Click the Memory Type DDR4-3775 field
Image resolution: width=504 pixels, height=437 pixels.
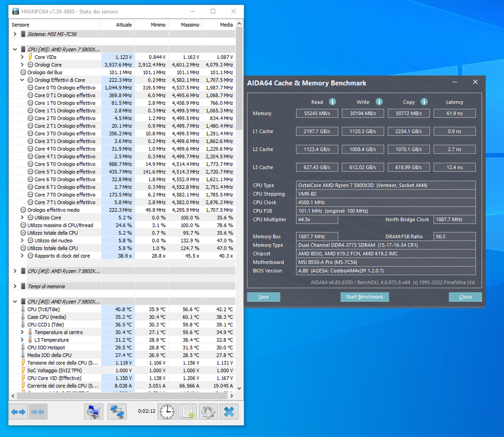coord(386,245)
